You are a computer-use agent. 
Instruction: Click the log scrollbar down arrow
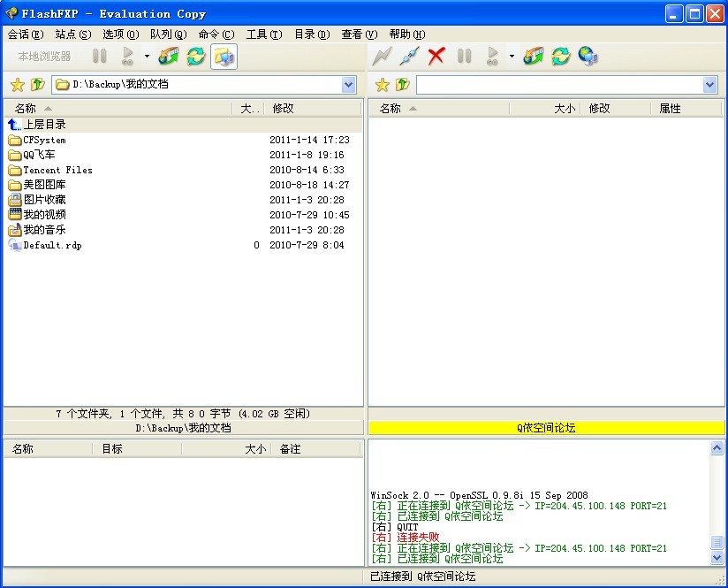point(717,557)
